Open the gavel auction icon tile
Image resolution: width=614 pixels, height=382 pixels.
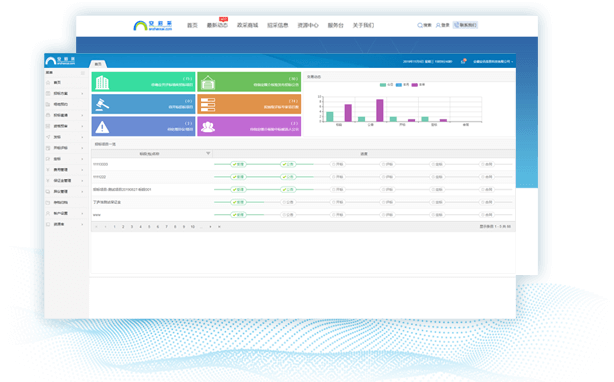143,104
